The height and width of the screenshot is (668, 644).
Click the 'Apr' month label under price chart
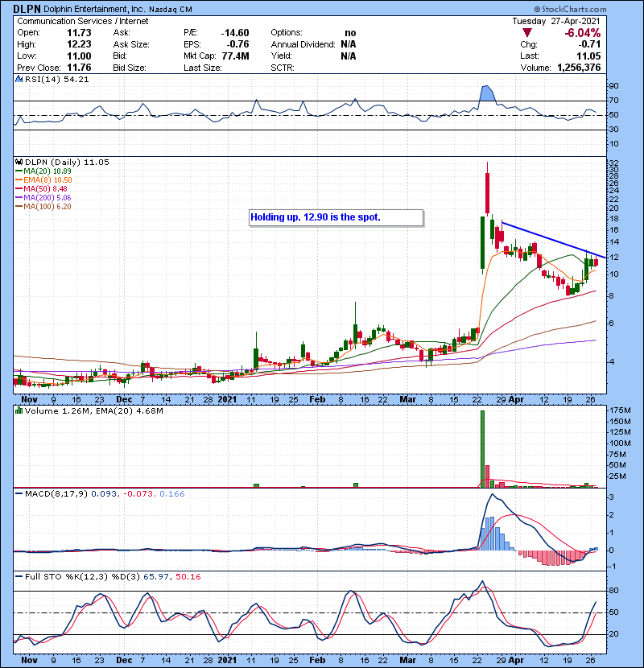pos(516,400)
